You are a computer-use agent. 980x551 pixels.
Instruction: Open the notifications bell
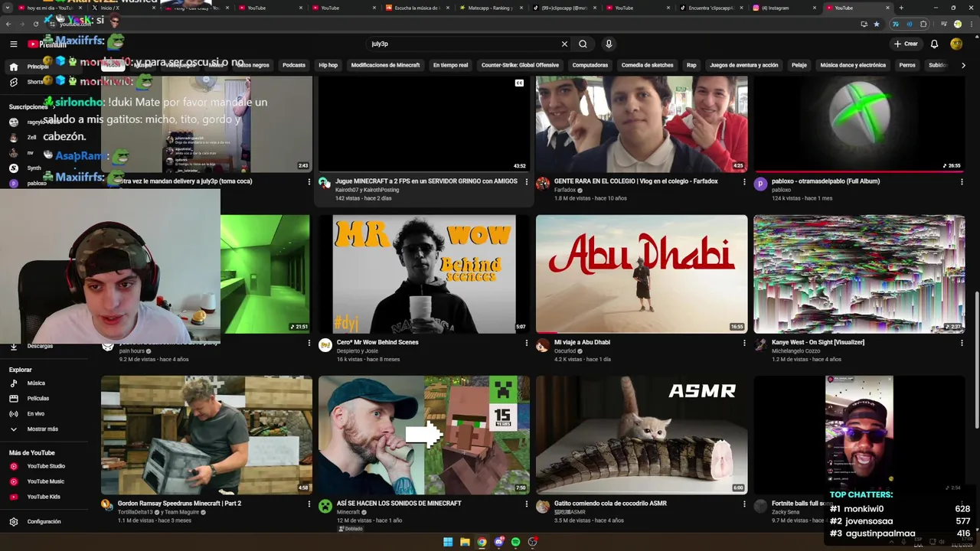click(934, 44)
